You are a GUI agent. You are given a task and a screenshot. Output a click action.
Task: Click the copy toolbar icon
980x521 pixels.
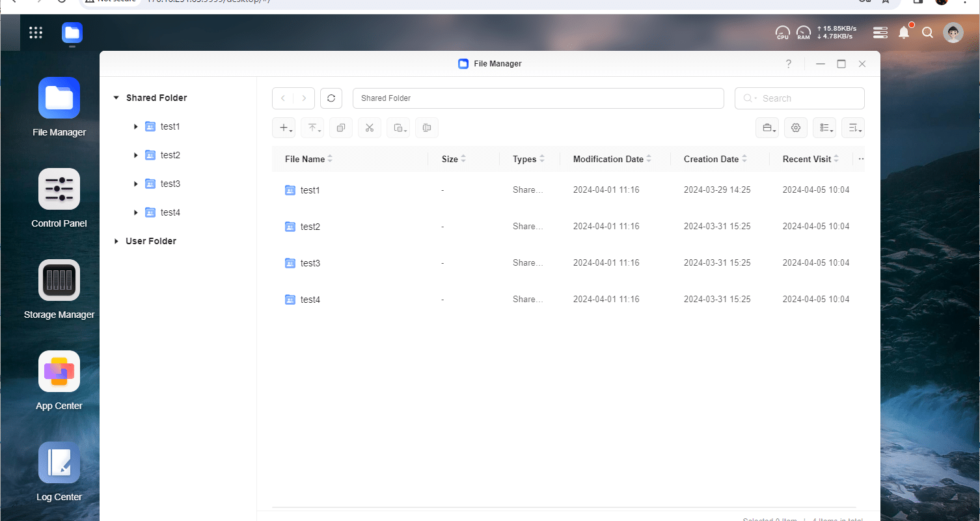tap(340, 128)
